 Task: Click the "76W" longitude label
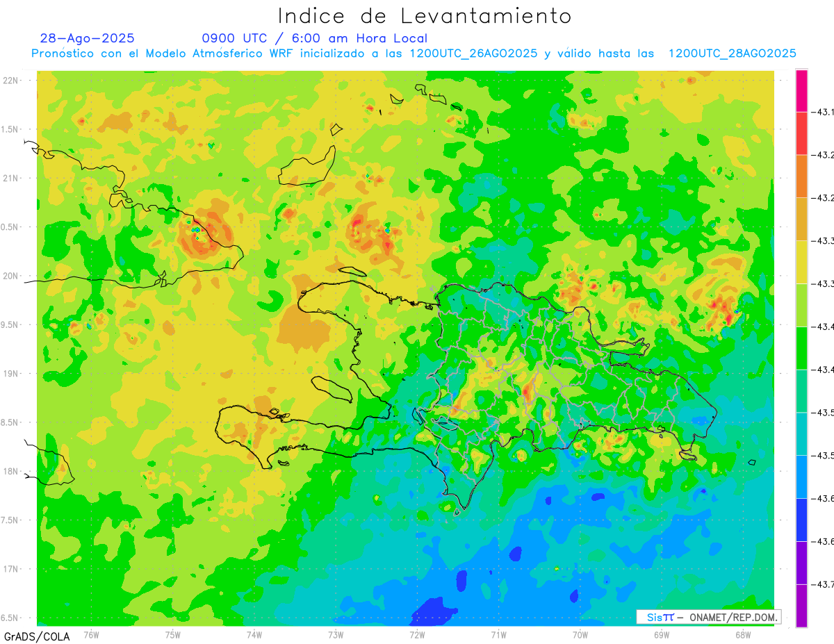[91, 635]
